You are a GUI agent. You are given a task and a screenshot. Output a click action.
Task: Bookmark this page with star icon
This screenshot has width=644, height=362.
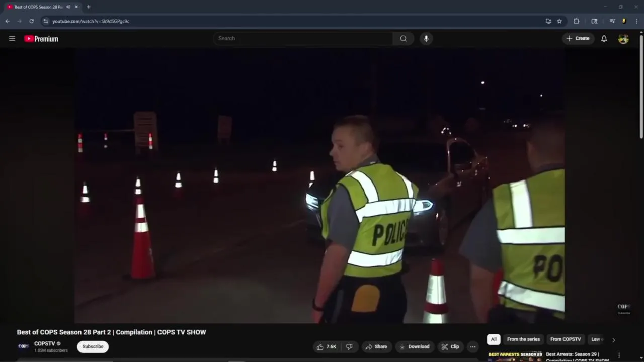pos(559,21)
